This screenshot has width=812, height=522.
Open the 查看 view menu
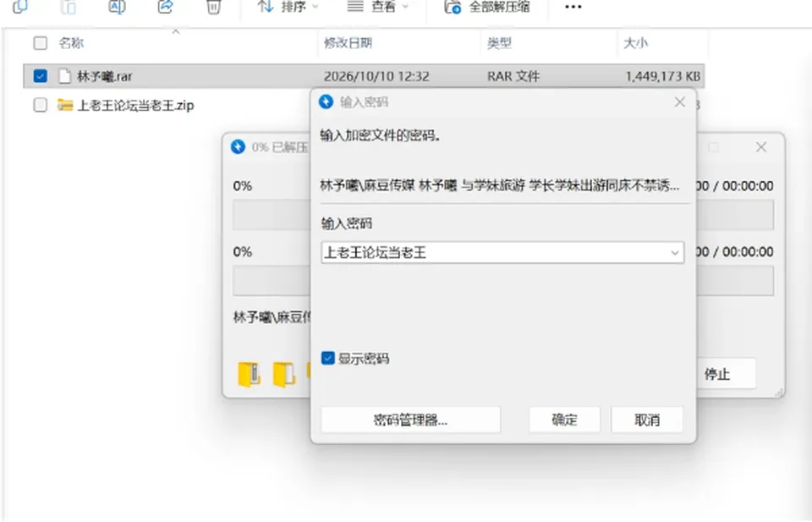pyautogui.click(x=377, y=7)
